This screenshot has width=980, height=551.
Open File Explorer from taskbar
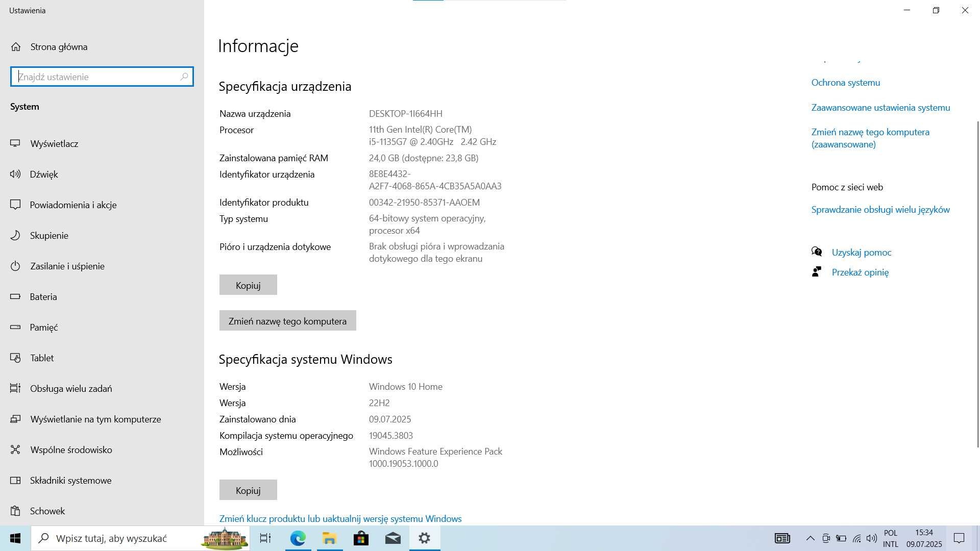(329, 538)
